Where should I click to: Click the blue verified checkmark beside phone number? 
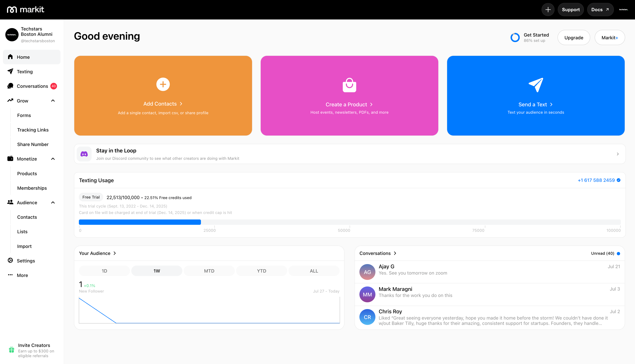pos(618,180)
